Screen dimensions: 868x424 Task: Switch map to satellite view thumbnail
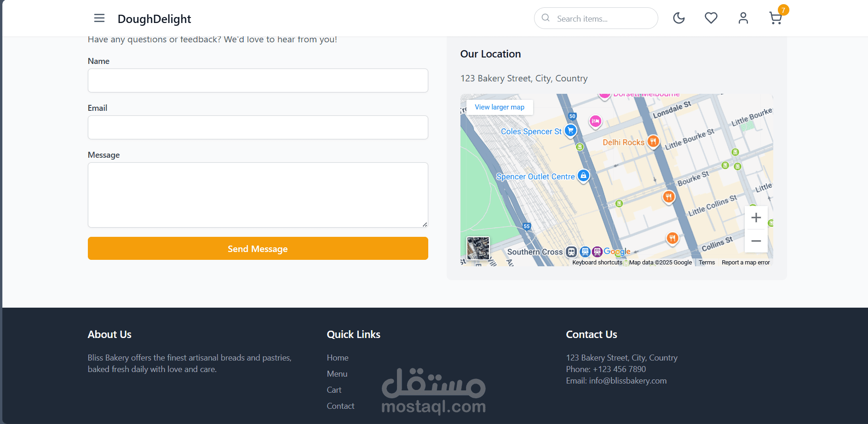478,249
